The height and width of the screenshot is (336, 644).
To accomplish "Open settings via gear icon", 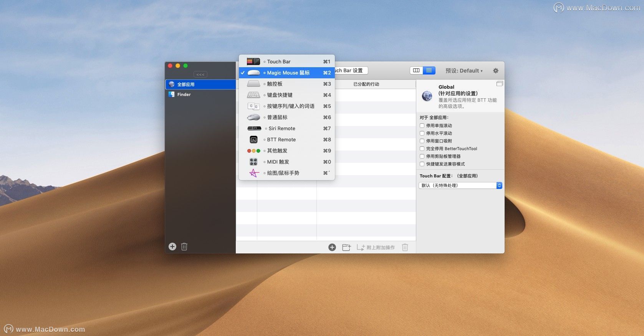I will click(496, 71).
